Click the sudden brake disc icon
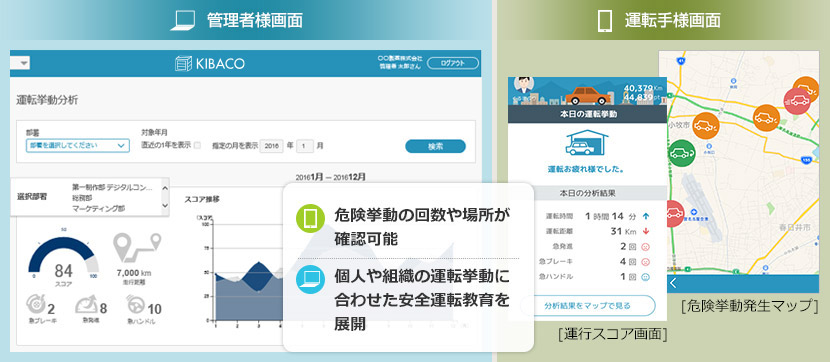Image resolution: width=830 pixels, height=362 pixels. click(36, 304)
